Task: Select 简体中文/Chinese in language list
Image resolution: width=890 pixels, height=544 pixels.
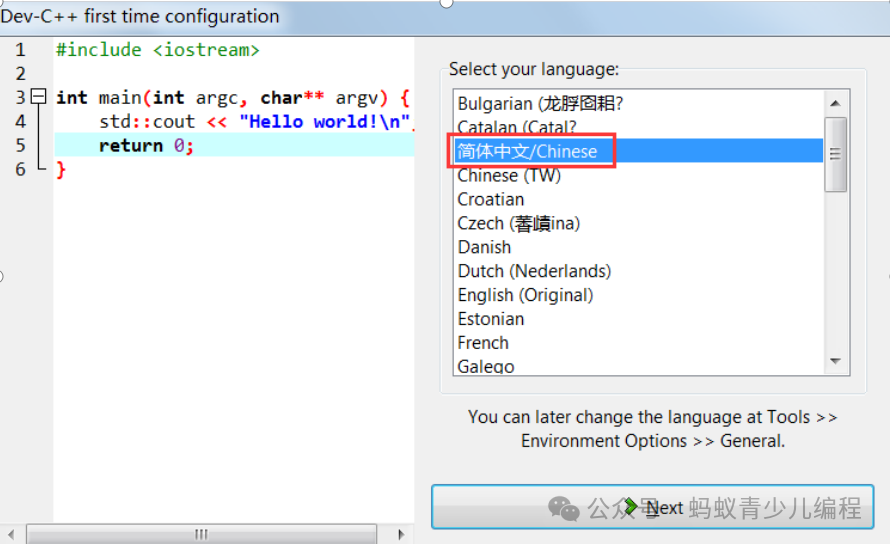Action: click(639, 151)
